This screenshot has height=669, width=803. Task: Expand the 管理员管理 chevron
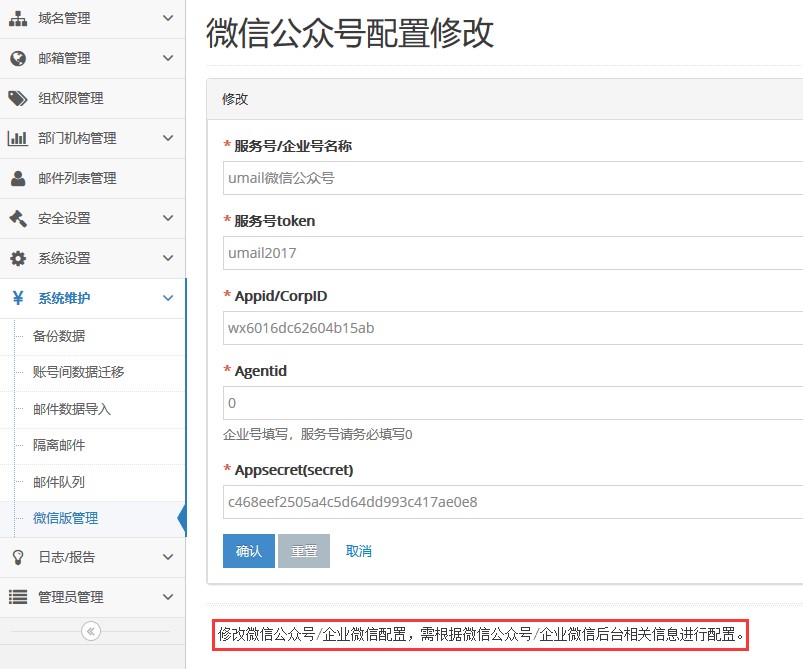[167, 597]
